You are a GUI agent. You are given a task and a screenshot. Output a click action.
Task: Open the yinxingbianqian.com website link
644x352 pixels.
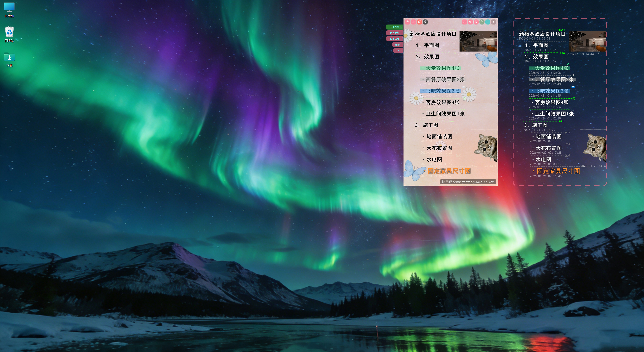coord(468,182)
